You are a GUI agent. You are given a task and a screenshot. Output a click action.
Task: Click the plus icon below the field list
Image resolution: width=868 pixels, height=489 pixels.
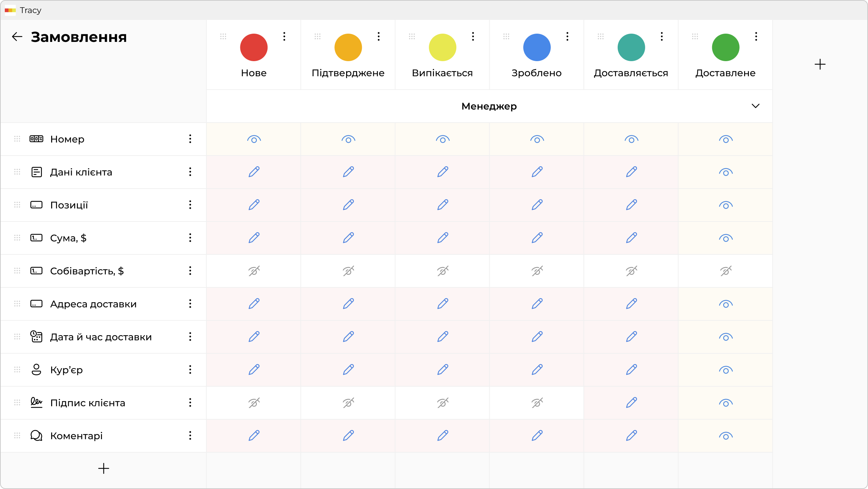coord(103,468)
